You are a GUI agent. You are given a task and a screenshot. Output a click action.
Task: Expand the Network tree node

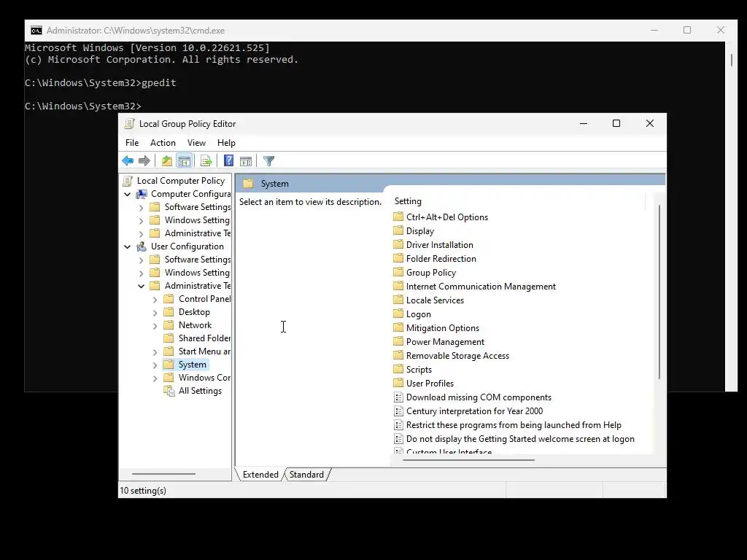click(155, 326)
